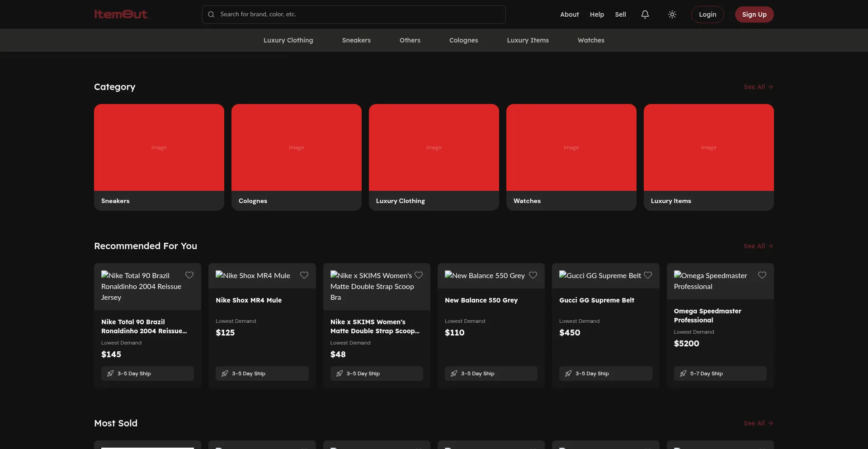This screenshot has height=449, width=868.
Task: Click heart on Nike Total 90 Brazil jersey
Action: tap(189, 275)
